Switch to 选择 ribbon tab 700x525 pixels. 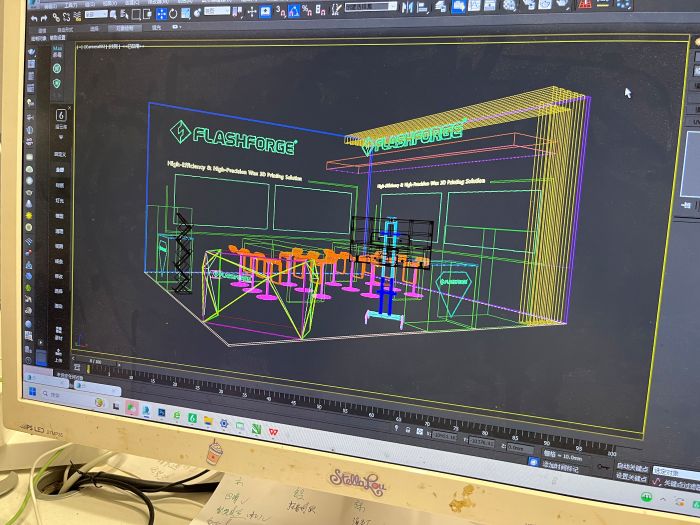pos(94,29)
